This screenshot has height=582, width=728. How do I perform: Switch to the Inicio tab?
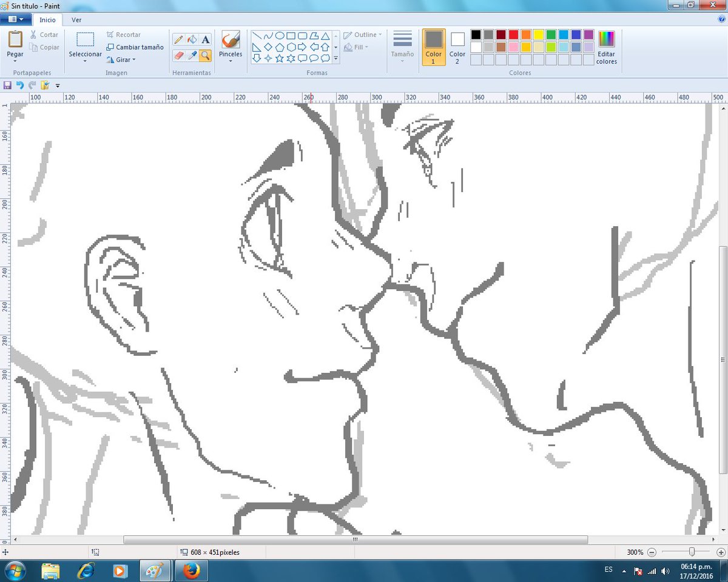(47, 19)
